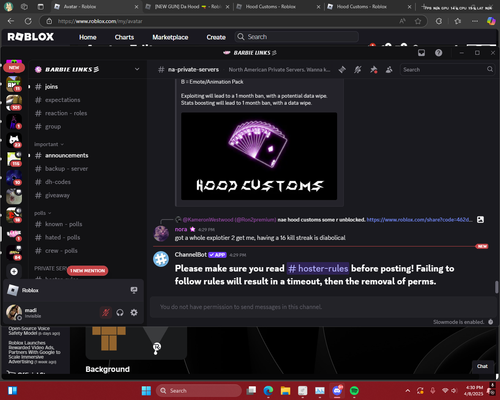The image size is (500, 400).
Task: Add page to favorites star icon
Action: click(418, 21)
